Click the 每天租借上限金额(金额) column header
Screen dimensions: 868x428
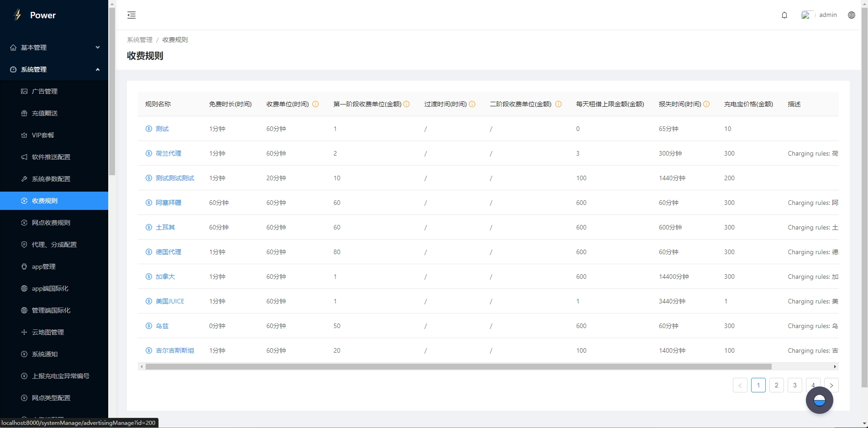pyautogui.click(x=610, y=104)
